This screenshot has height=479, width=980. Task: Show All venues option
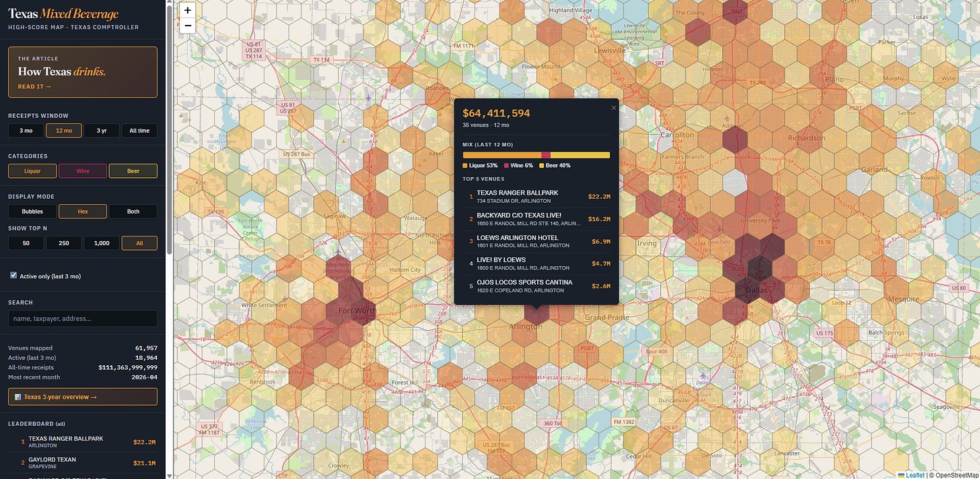point(139,243)
